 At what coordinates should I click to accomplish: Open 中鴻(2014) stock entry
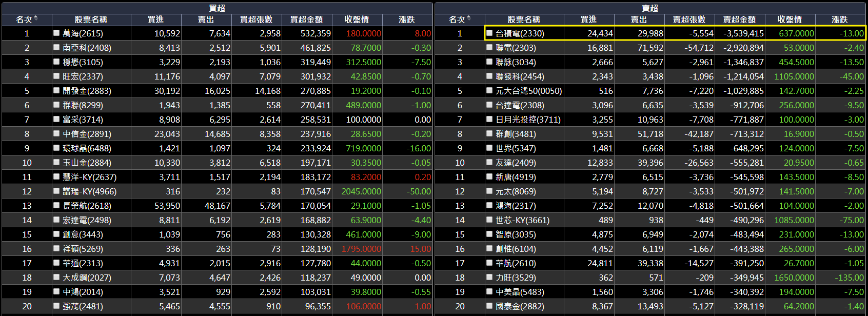point(83,292)
